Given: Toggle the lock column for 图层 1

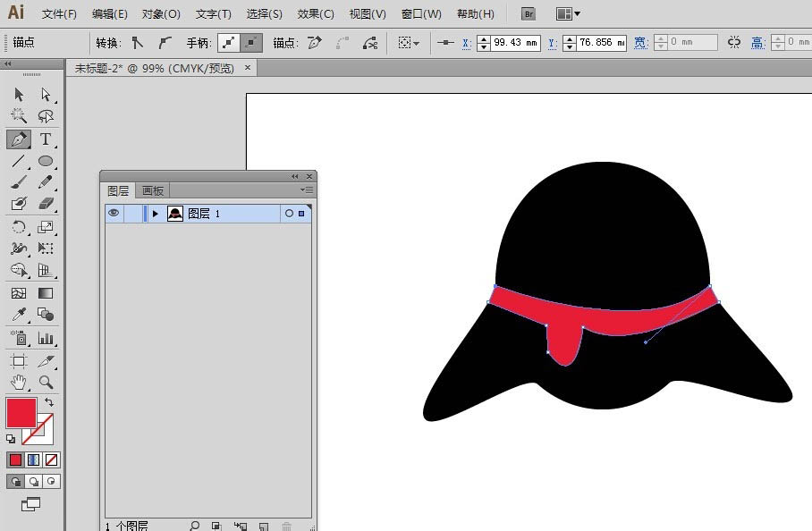Looking at the screenshot, I should pos(132,214).
